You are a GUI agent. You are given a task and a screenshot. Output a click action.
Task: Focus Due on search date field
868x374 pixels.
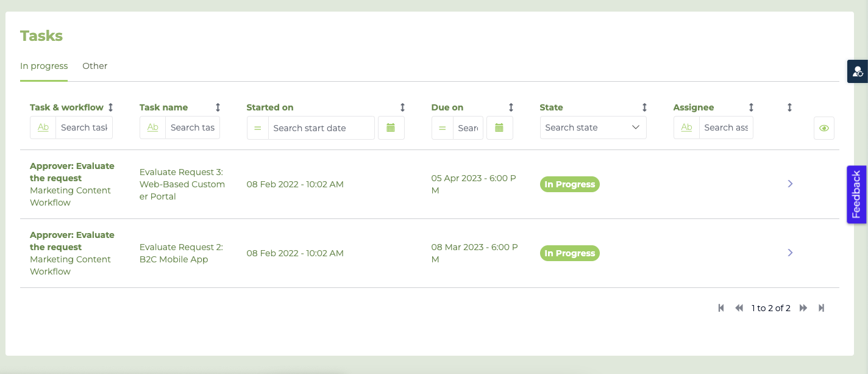point(468,128)
